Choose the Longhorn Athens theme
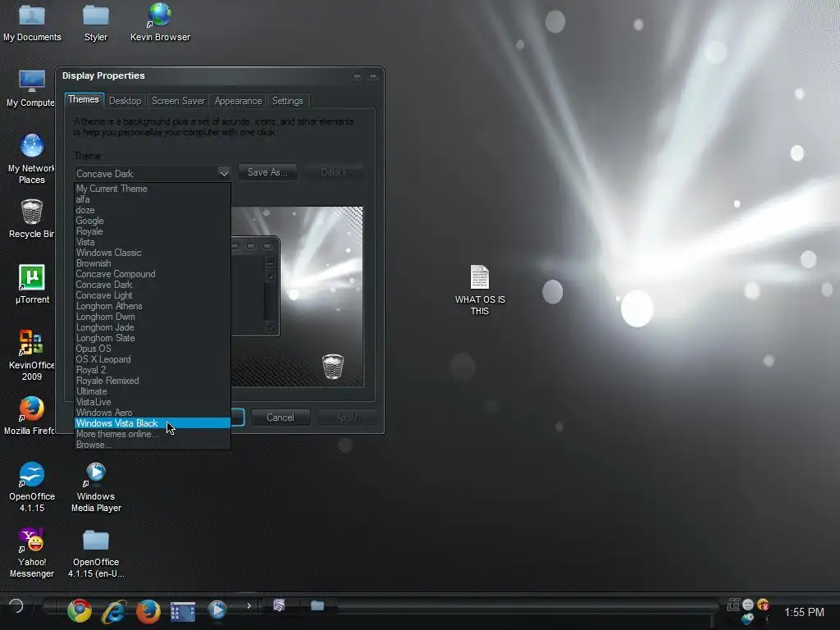 point(152,306)
